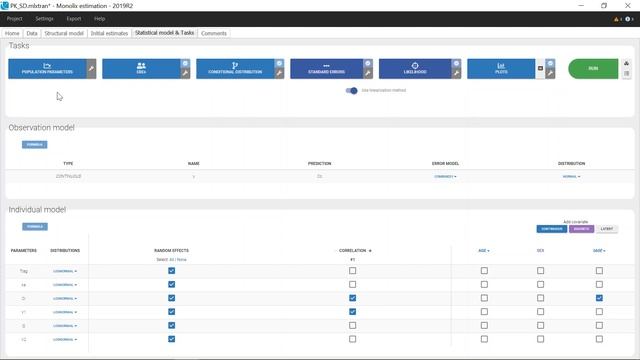Open the Export menu

[73, 19]
